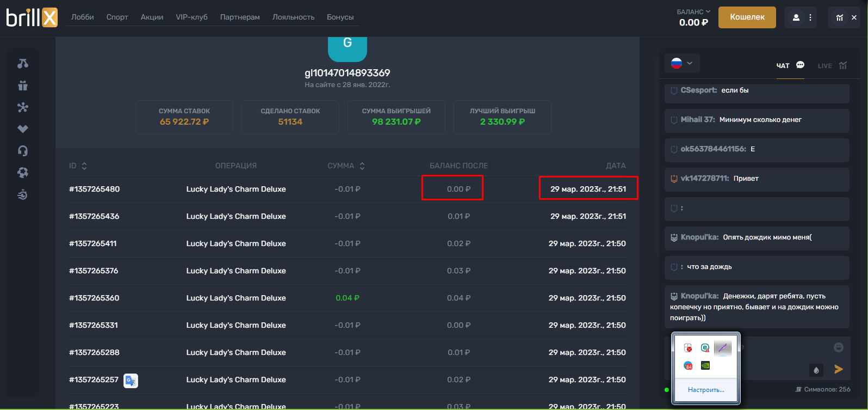The width and height of the screenshot is (868, 410).
Task: Open the emoji picker in chat
Action: coord(839,347)
